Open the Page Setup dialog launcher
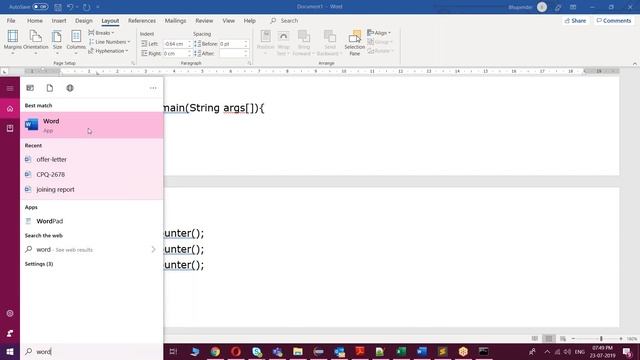Screen dimensions: 640x360 [x=133, y=63]
